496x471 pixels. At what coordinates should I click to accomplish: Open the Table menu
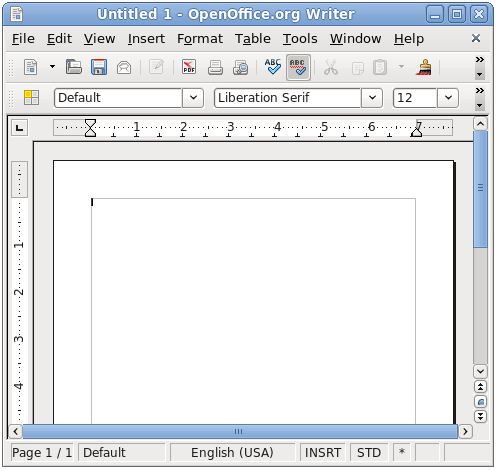click(x=253, y=39)
